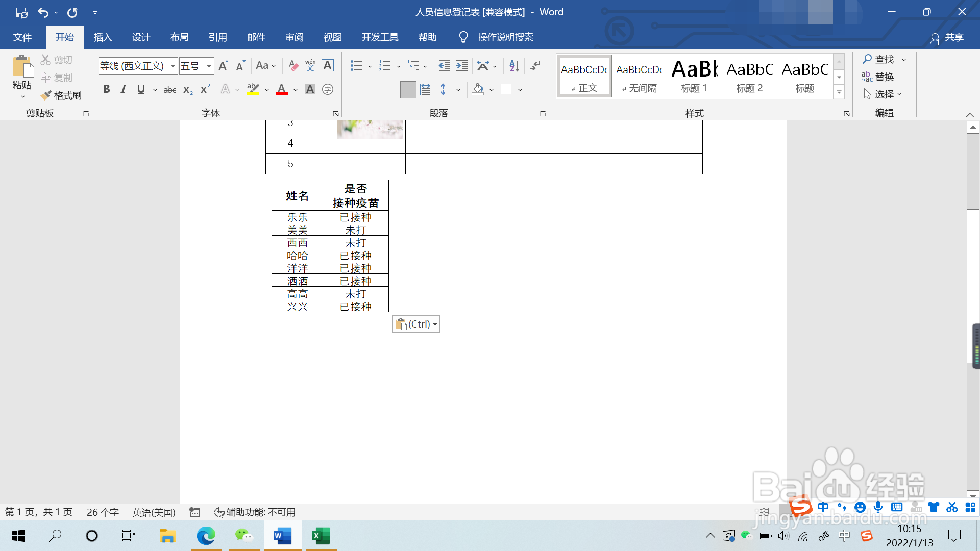Click the Bullets list icon
980x551 pixels.
coord(356,66)
